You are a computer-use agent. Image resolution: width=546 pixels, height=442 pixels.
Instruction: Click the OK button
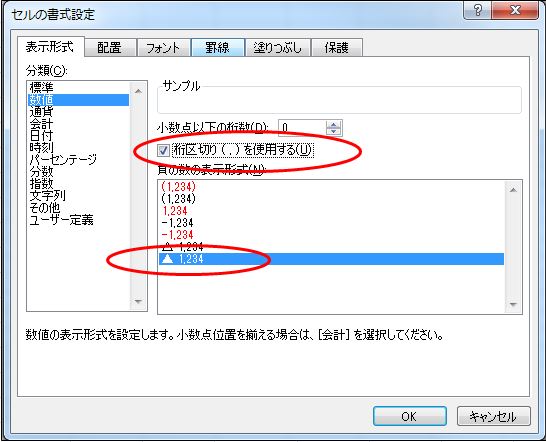click(x=410, y=416)
